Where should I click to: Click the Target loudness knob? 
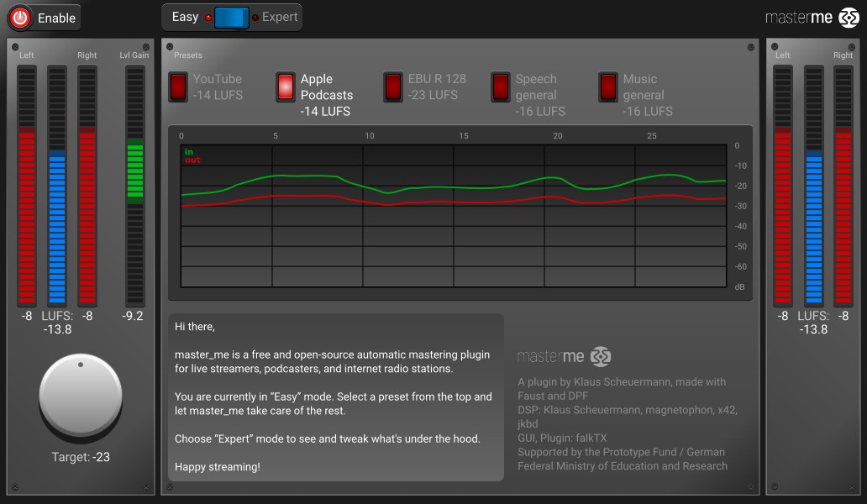coord(81,395)
